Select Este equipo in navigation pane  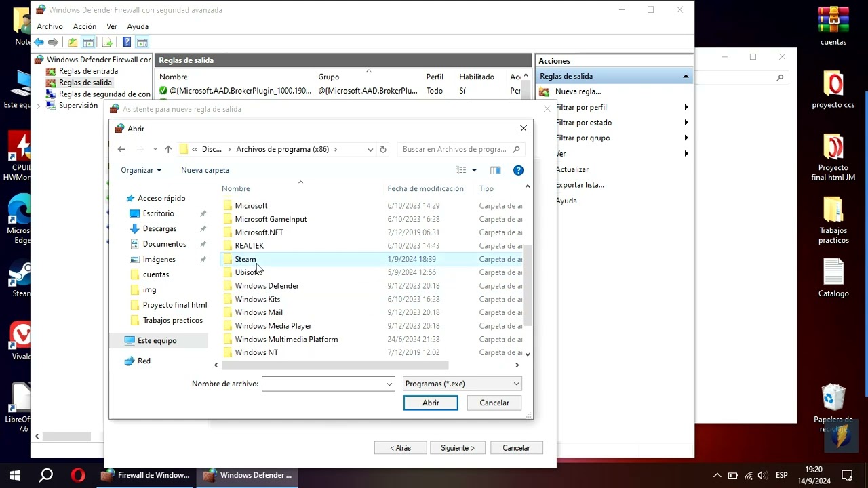pos(157,340)
